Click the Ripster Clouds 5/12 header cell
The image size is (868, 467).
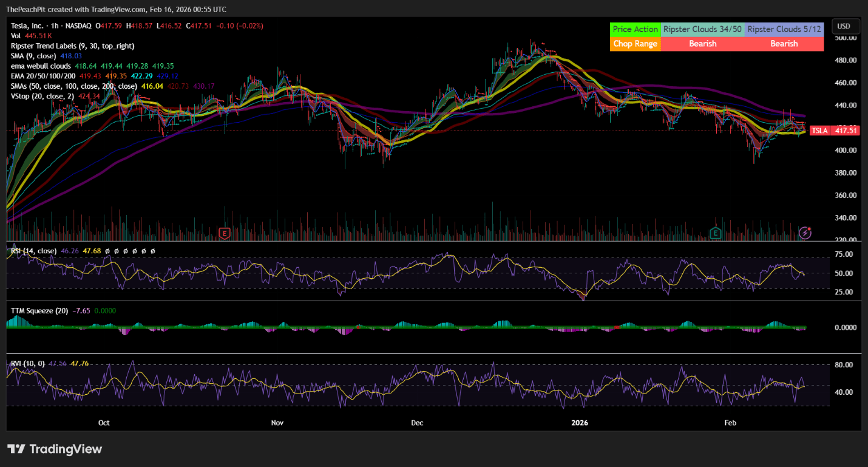coord(784,29)
